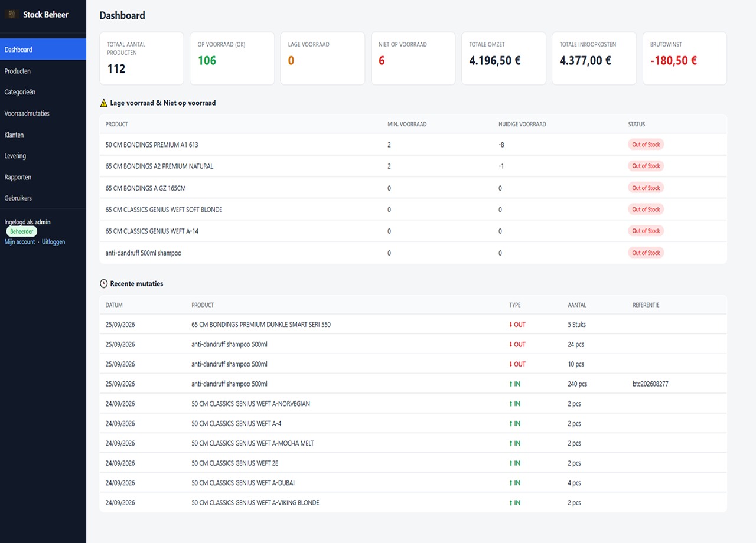Click the OUT type for 24 pcs mutation

pos(517,344)
